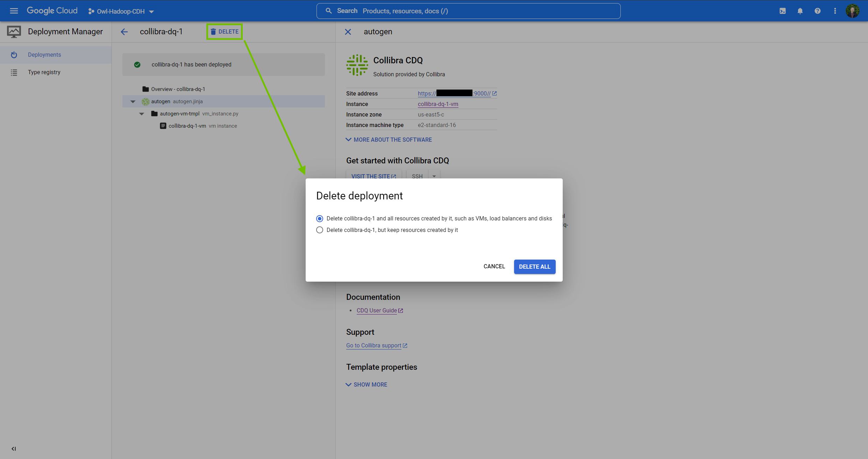Click the Overview folder icon

coord(146,89)
